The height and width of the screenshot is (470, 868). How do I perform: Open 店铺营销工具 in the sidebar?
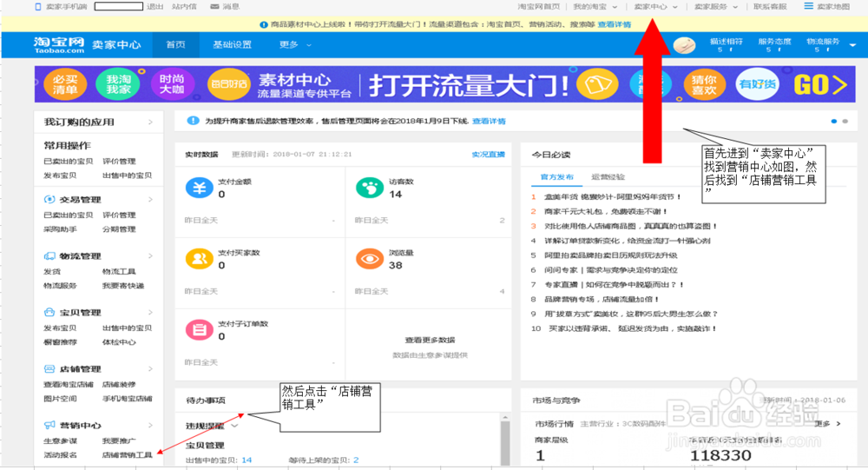click(x=128, y=455)
